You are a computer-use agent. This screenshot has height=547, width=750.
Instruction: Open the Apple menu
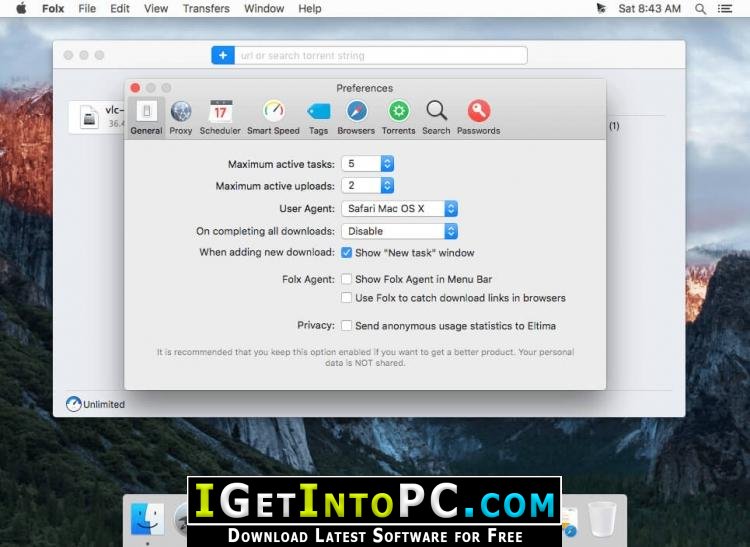[x=21, y=9]
